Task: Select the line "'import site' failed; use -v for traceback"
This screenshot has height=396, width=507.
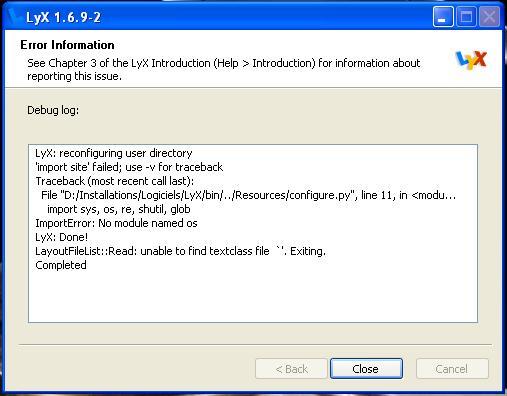Action: (129, 167)
